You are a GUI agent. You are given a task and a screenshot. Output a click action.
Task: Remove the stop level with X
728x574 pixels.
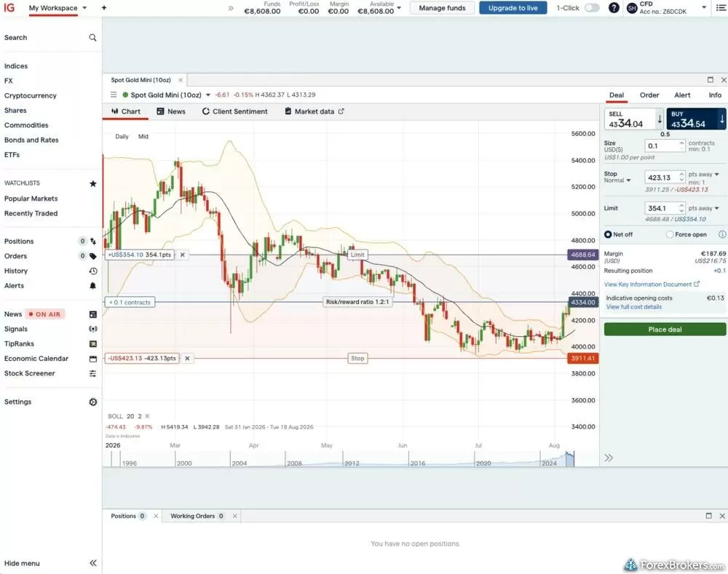tap(187, 358)
